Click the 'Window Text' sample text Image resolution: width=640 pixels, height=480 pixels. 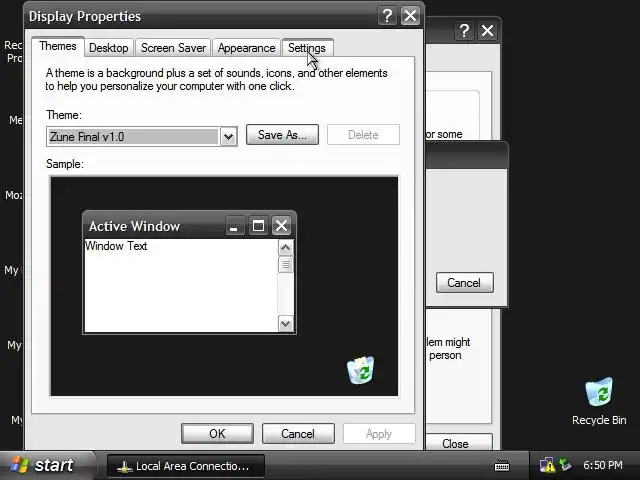tap(116, 246)
